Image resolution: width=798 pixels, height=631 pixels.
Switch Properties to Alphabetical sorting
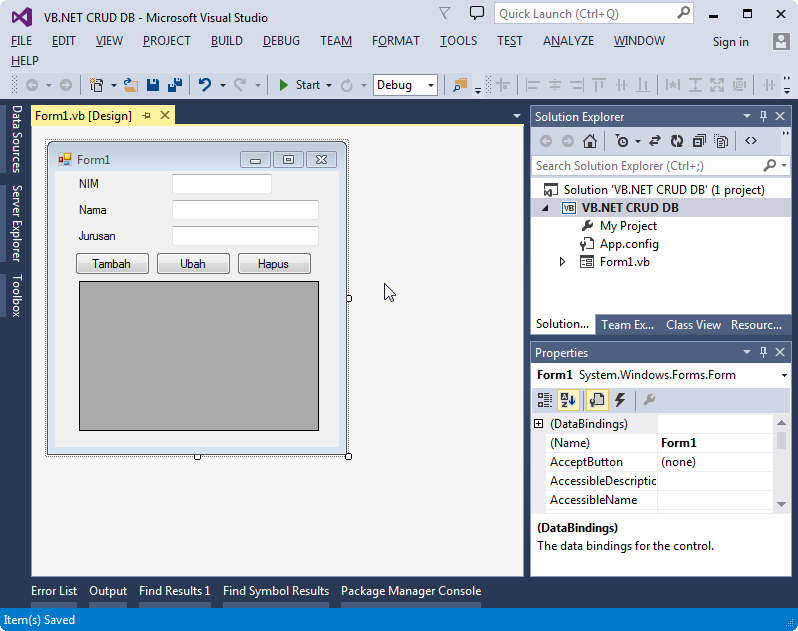tap(568, 400)
